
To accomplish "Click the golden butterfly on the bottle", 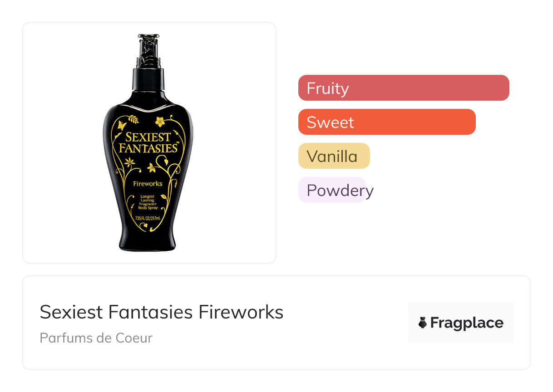I will pyautogui.click(x=122, y=125).
